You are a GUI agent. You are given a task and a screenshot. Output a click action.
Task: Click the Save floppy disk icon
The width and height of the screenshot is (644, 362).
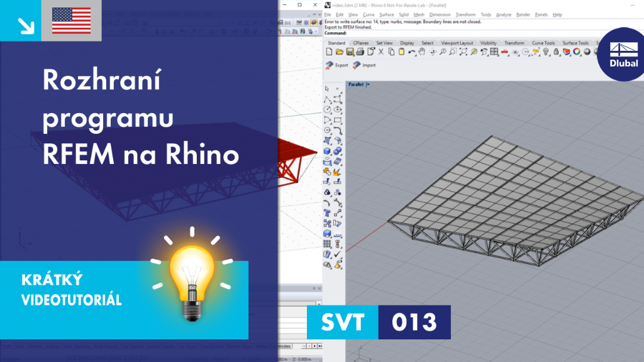(350, 52)
